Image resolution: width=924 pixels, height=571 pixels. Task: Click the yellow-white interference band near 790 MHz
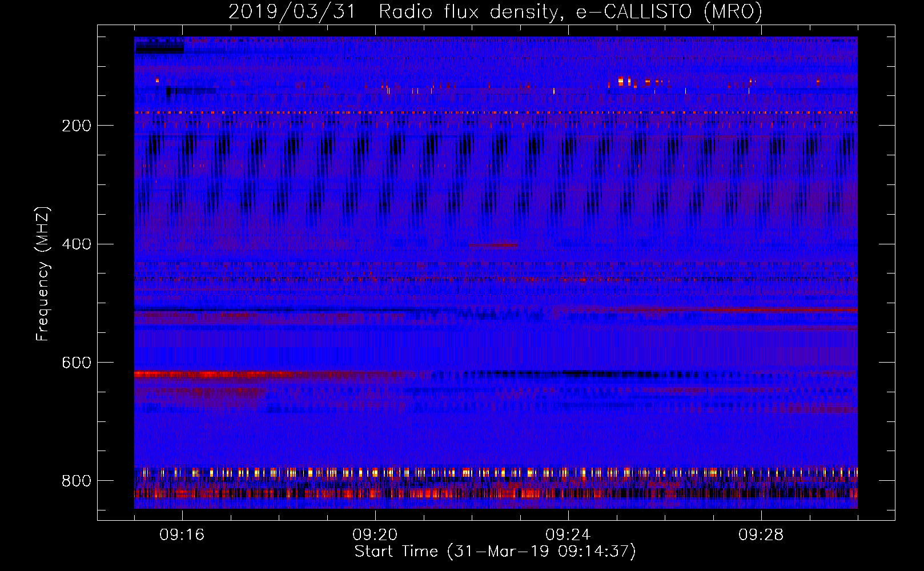point(496,473)
